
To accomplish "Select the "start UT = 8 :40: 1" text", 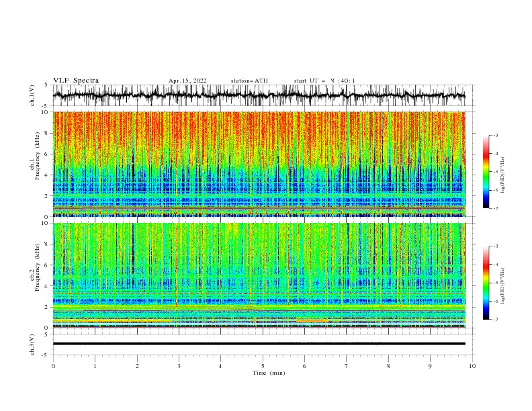I will pyautogui.click(x=324, y=81).
